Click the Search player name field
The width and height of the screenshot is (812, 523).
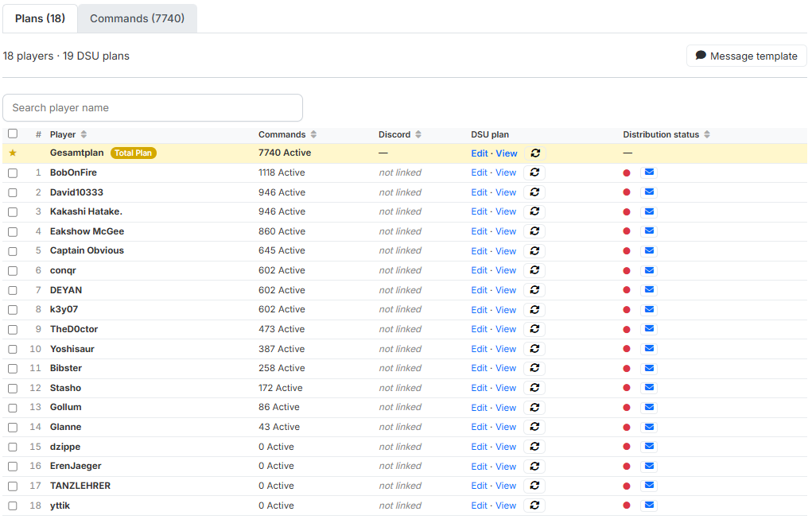pos(153,107)
